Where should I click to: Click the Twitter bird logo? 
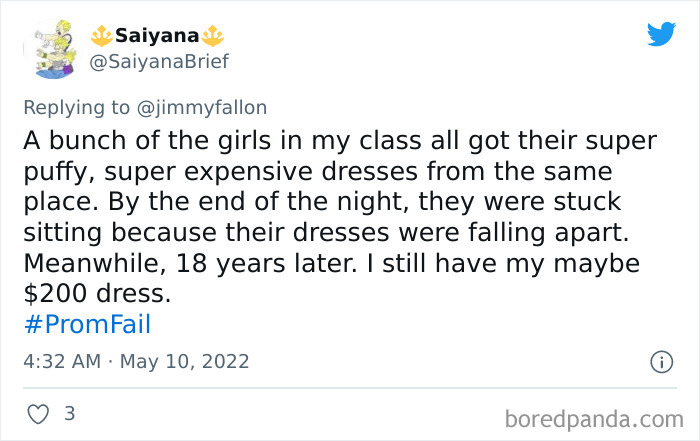661,35
